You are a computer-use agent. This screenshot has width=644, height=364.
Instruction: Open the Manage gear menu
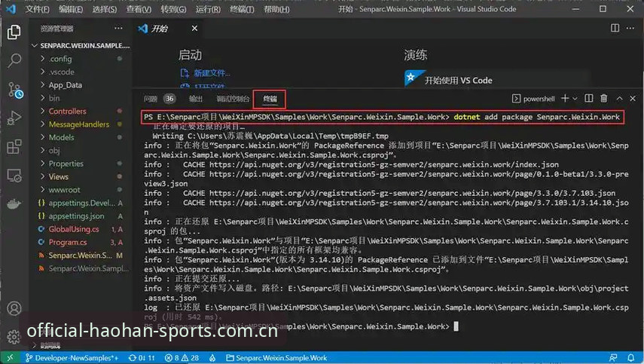(x=14, y=337)
